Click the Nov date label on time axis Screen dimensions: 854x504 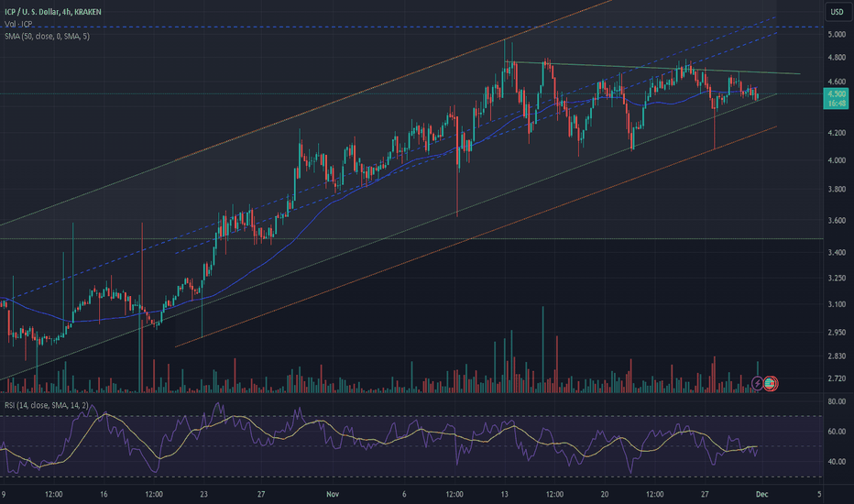[333, 494]
